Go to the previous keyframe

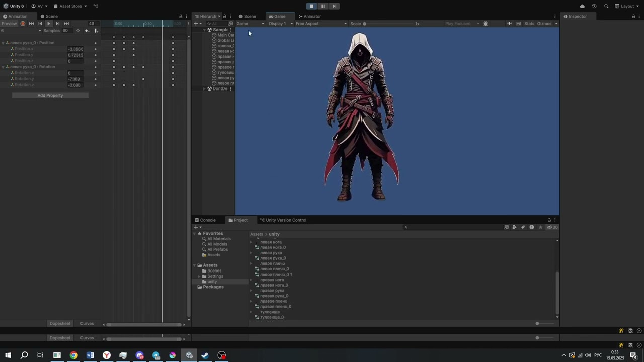40,24
